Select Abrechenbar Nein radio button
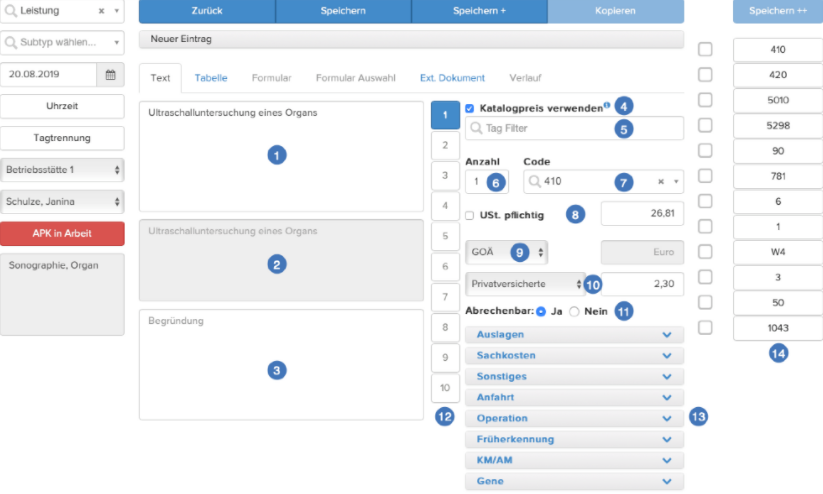823x494 pixels. [574, 311]
